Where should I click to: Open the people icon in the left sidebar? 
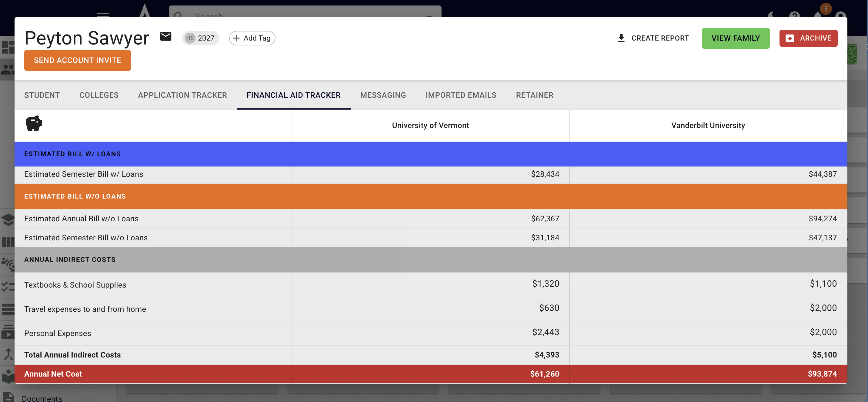coord(7,70)
